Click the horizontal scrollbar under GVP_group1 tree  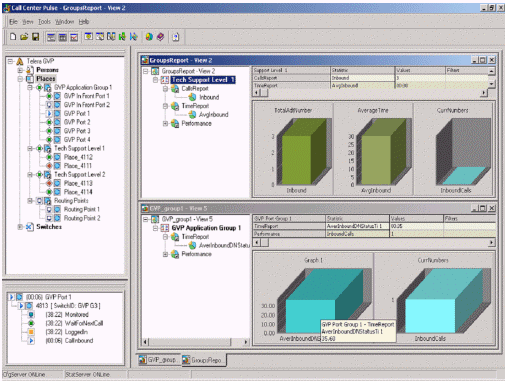196,342
